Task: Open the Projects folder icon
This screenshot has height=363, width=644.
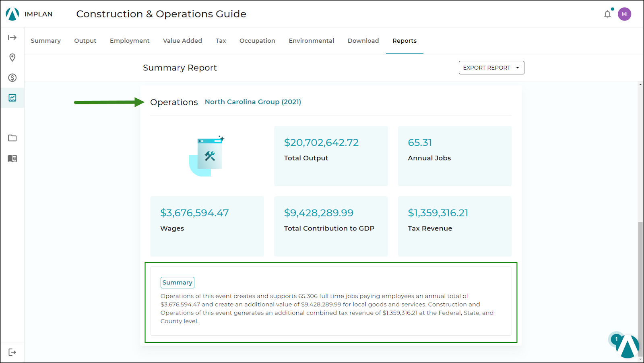Action: coord(12,138)
